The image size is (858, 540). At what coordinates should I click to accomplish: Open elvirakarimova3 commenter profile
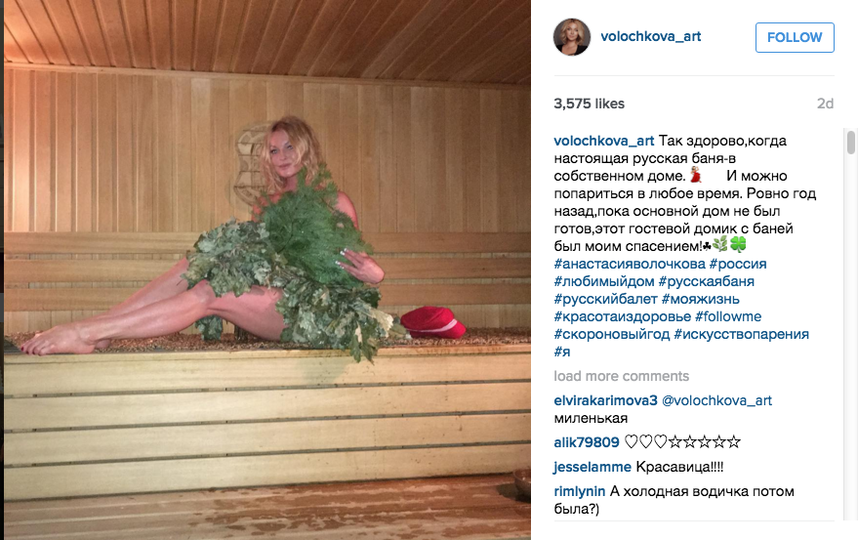(605, 400)
